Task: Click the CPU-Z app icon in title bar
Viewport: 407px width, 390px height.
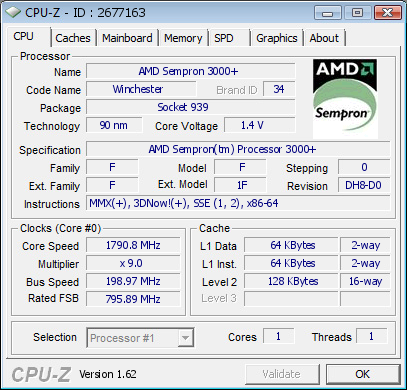Action: (13, 13)
